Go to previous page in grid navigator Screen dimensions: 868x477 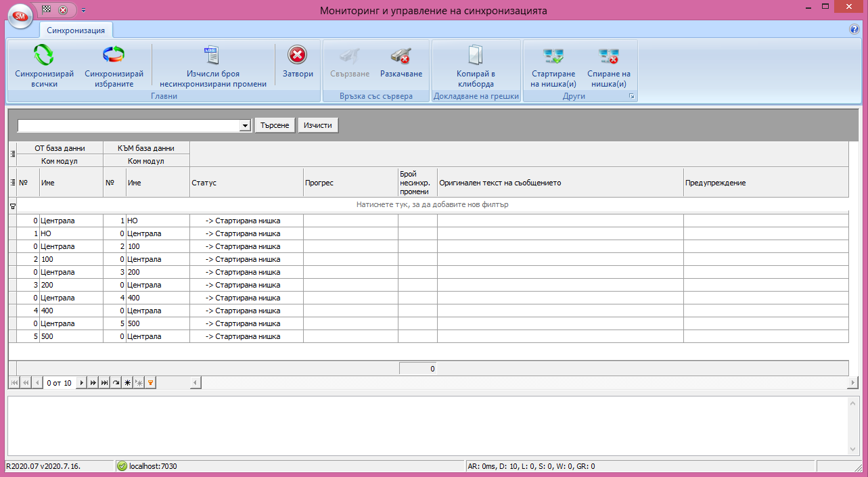pyautogui.click(x=26, y=383)
